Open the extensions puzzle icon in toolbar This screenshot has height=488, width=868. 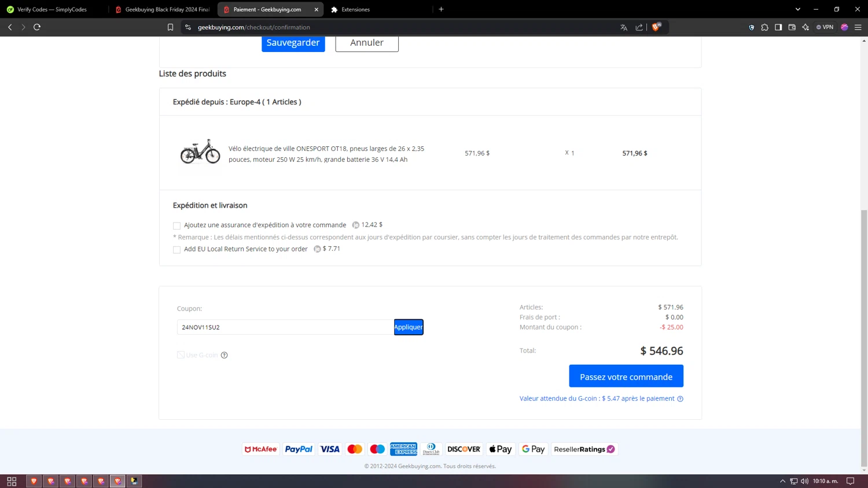pos(765,27)
